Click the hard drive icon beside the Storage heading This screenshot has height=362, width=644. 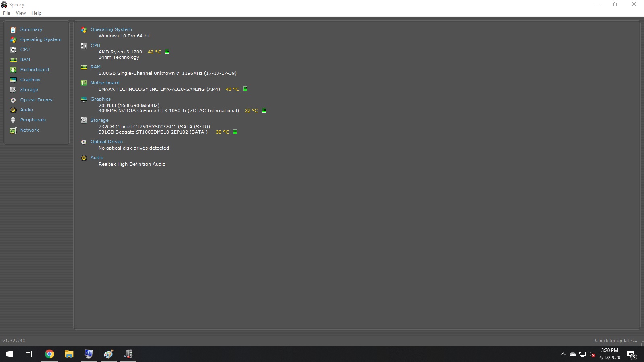click(x=84, y=120)
